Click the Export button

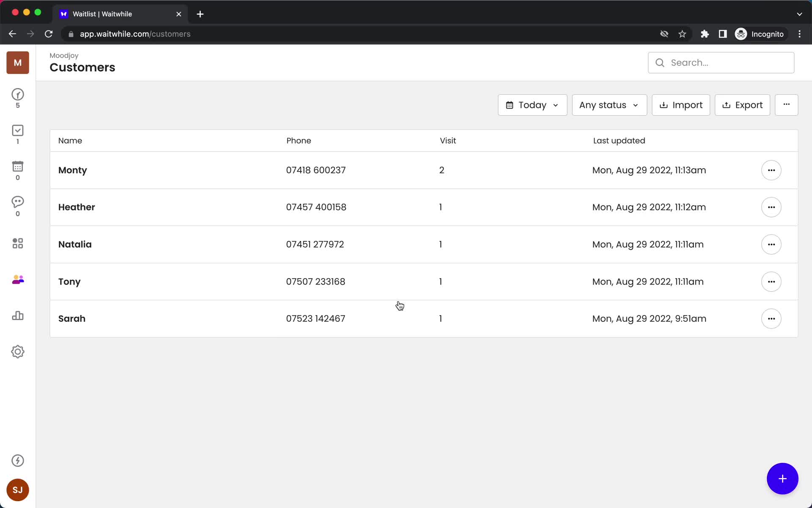coord(742,105)
